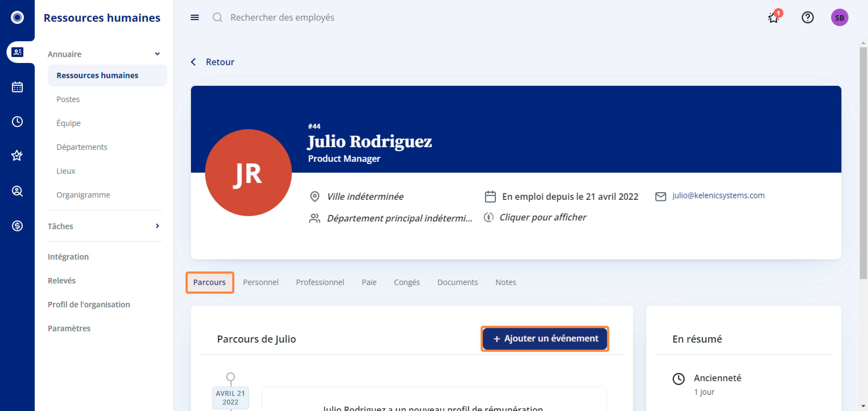Switch to the Notes tab

tap(505, 283)
